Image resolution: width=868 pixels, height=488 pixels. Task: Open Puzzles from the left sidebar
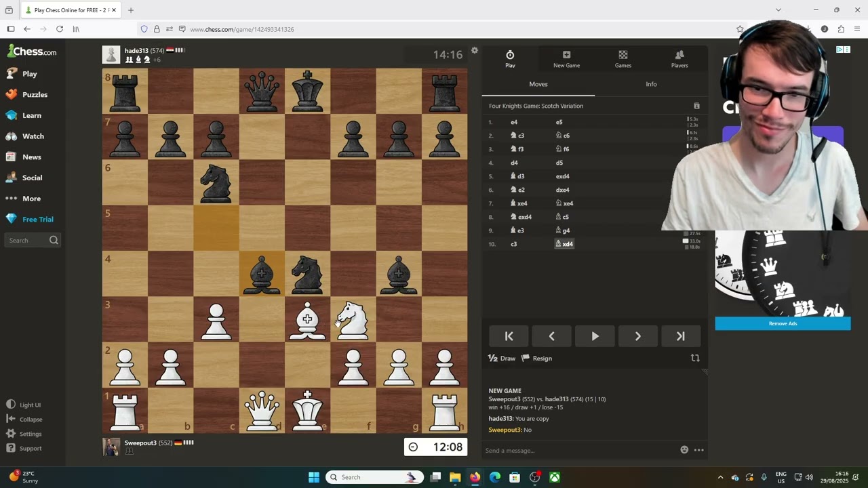(x=35, y=95)
